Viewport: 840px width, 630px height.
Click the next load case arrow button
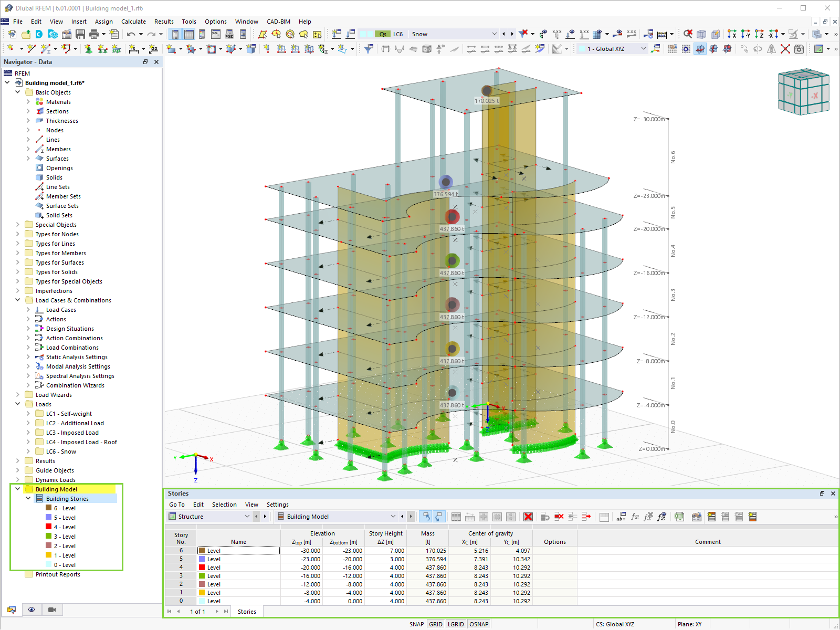[512, 34]
